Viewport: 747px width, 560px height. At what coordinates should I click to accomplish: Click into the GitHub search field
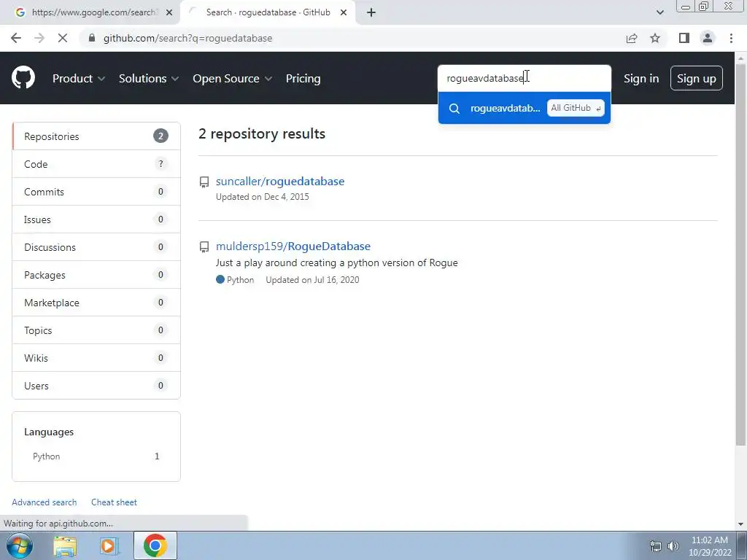(524, 78)
